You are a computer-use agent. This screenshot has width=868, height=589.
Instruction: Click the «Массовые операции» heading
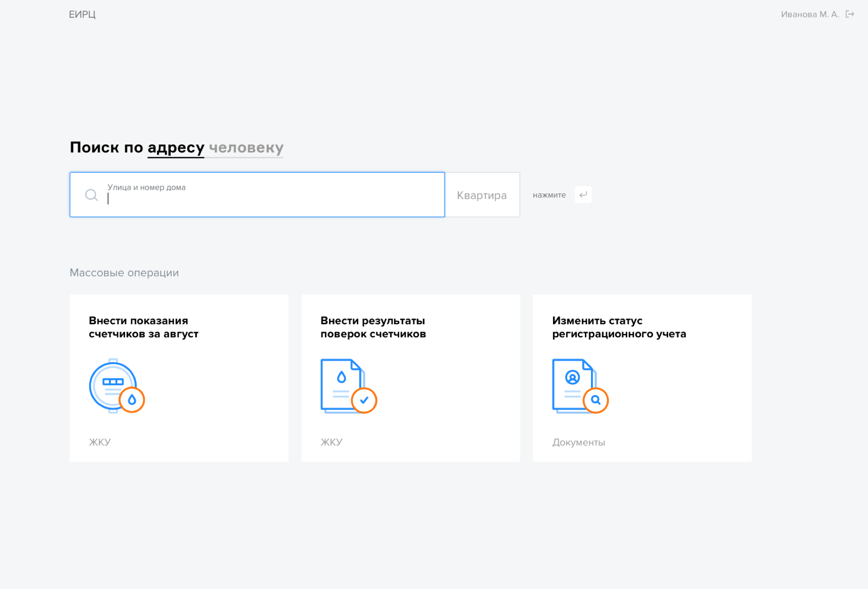[x=124, y=273]
